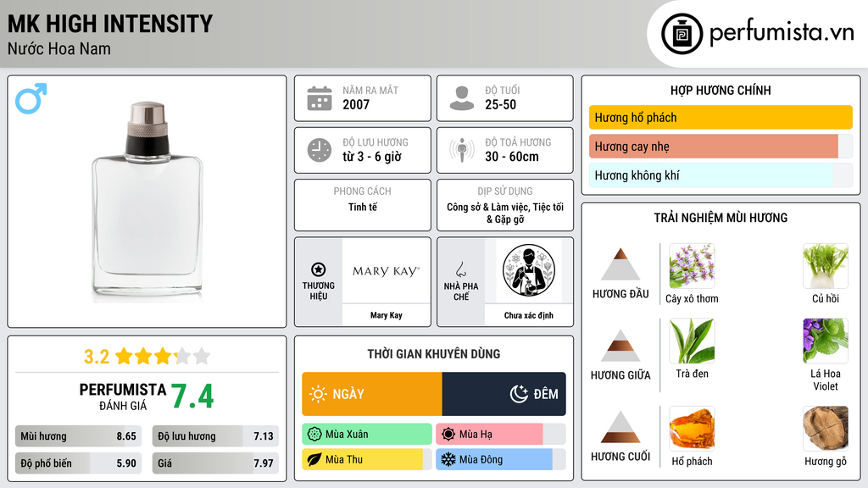Click the blue male gender symbol
This screenshot has height=488, width=868.
[x=31, y=98]
